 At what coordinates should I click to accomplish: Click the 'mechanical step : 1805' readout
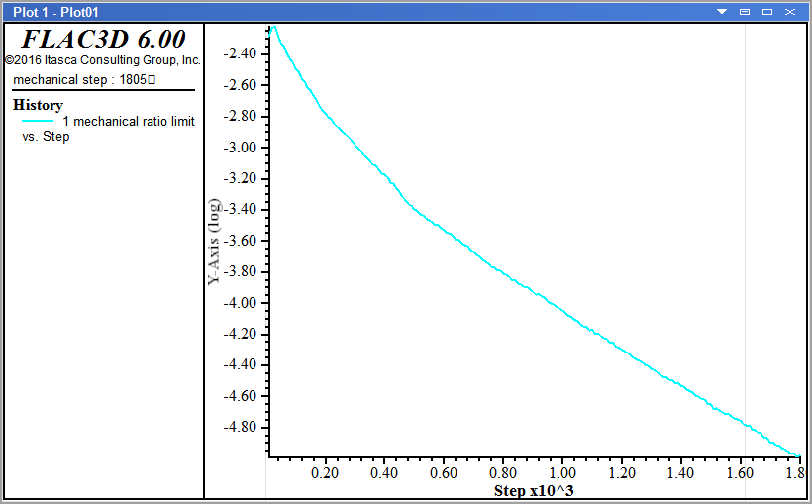(84, 80)
